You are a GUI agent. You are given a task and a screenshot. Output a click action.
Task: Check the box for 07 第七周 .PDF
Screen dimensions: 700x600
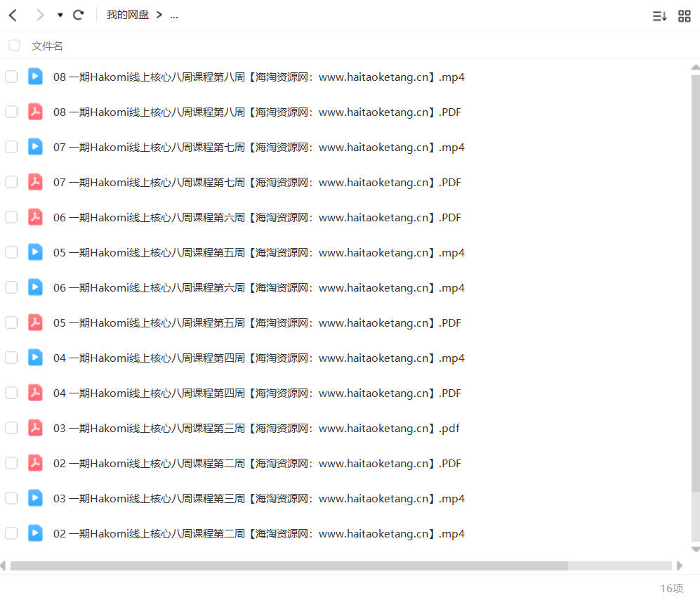point(11,182)
